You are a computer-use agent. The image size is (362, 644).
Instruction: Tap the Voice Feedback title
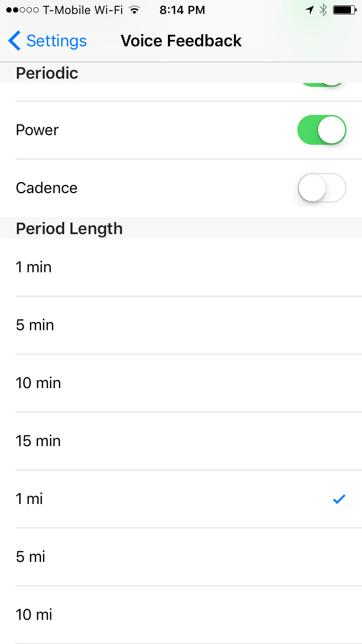pyautogui.click(x=181, y=41)
